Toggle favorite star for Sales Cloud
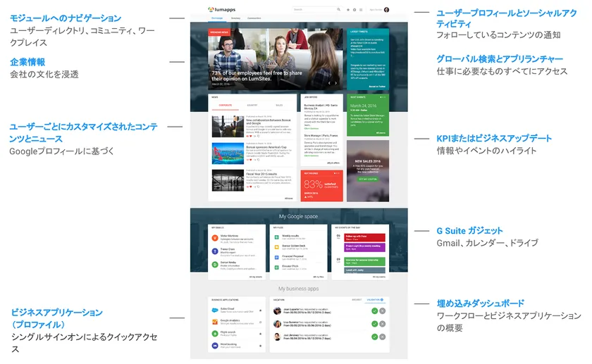Image resolution: width=592 pixels, height=364 pixels. point(261,310)
